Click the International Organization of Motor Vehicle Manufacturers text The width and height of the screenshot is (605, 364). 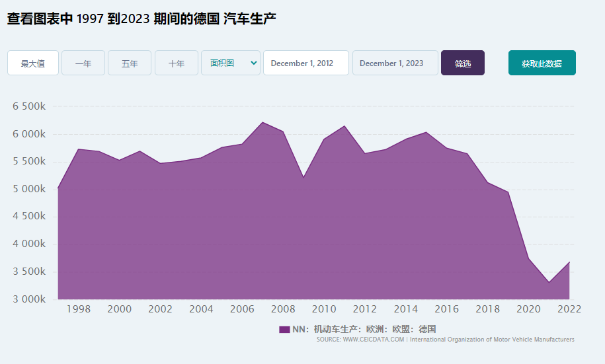click(x=492, y=340)
